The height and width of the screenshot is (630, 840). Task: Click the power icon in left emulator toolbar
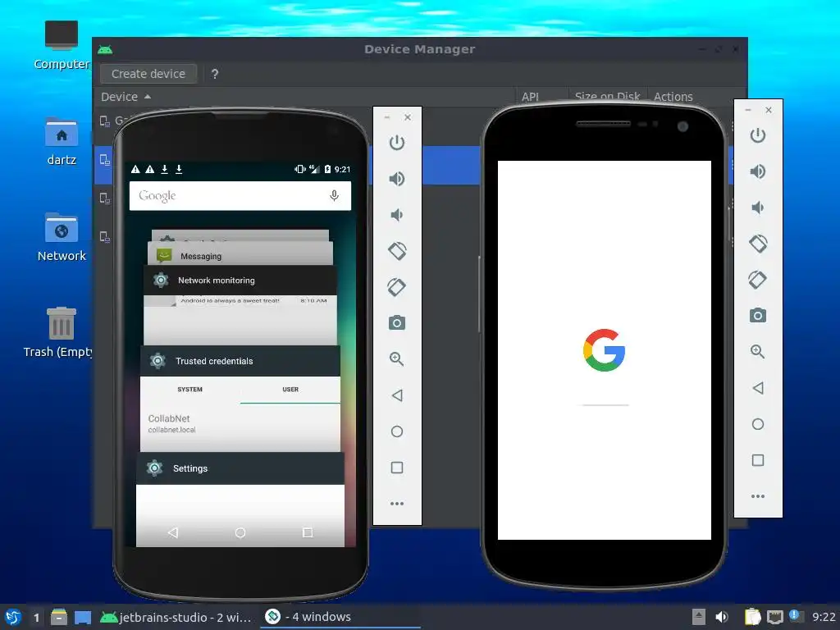click(x=396, y=143)
